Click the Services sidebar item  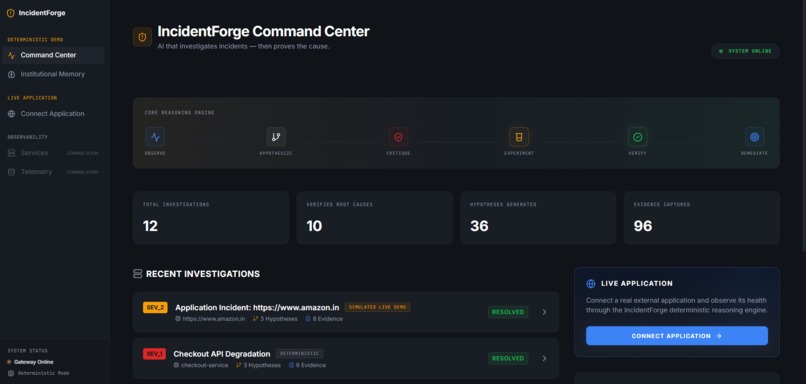53,153
